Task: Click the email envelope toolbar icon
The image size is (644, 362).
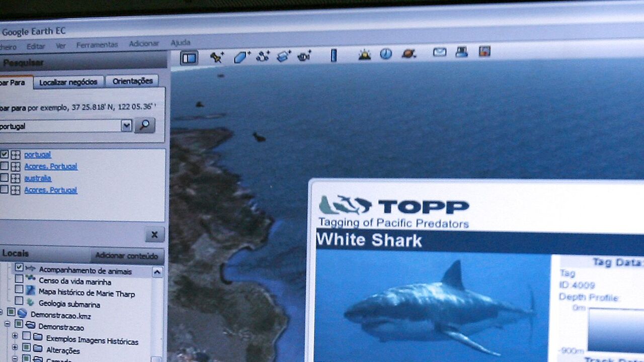Action: click(x=440, y=52)
